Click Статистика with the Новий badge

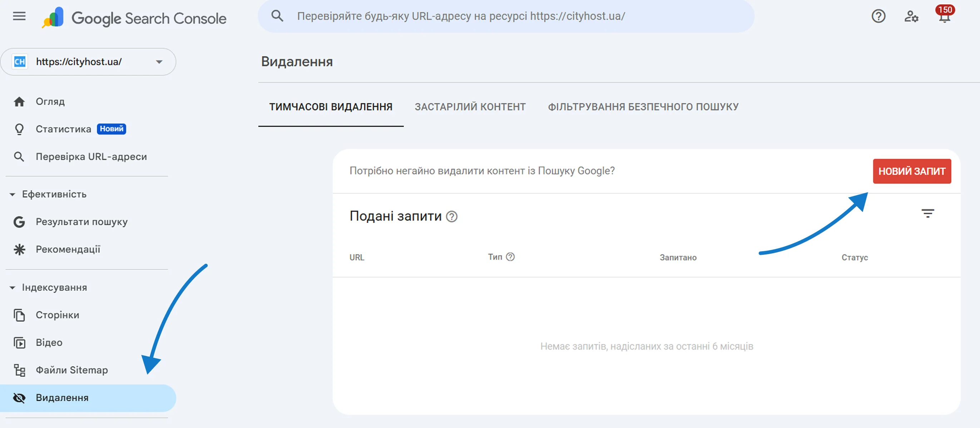tap(63, 129)
